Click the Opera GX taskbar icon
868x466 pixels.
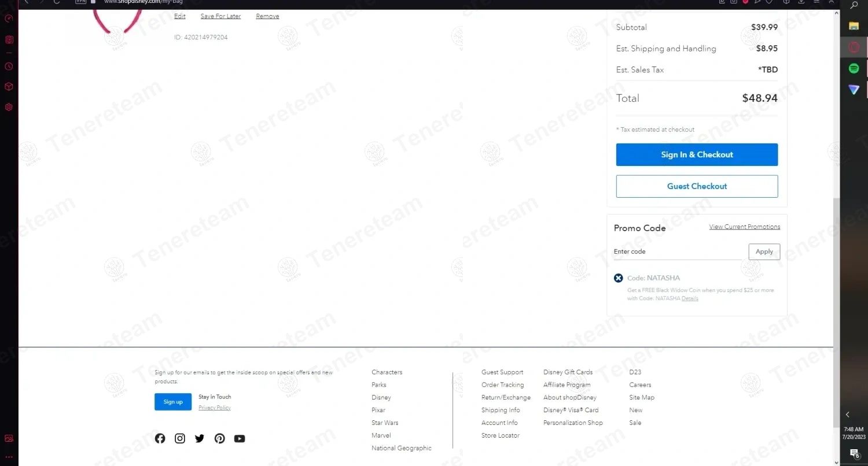(x=854, y=47)
